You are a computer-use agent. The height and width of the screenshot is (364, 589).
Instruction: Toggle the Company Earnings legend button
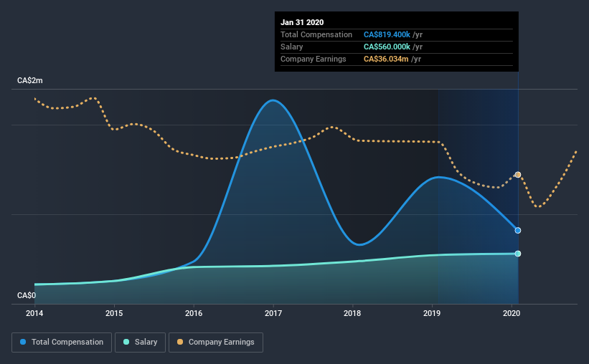(216, 343)
